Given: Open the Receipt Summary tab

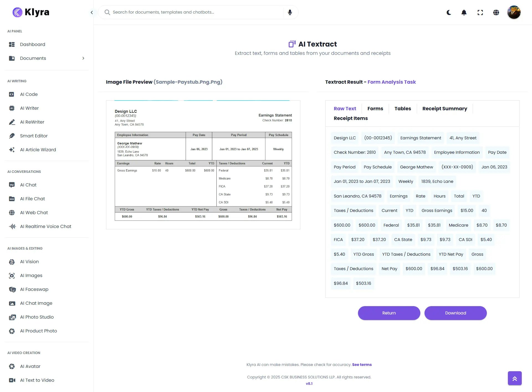Looking at the screenshot, I should tap(444, 109).
